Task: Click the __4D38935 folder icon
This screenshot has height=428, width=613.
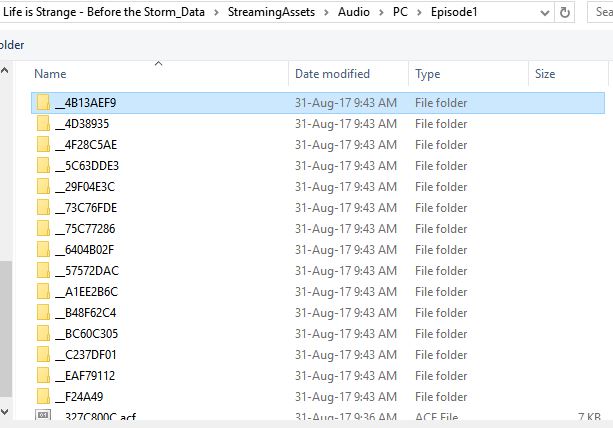Action: tap(42, 124)
